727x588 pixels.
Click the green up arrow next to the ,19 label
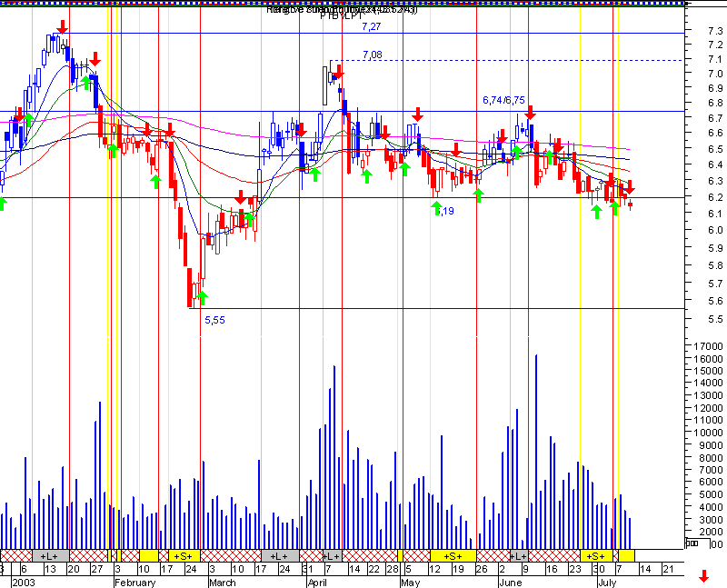coord(437,208)
